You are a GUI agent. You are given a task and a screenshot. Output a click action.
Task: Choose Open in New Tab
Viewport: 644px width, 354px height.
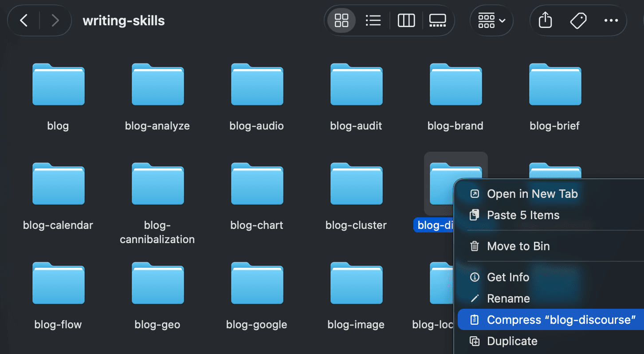pyautogui.click(x=550, y=194)
